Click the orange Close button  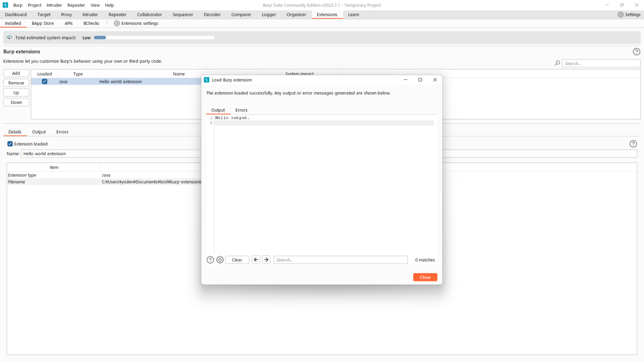pos(425,277)
